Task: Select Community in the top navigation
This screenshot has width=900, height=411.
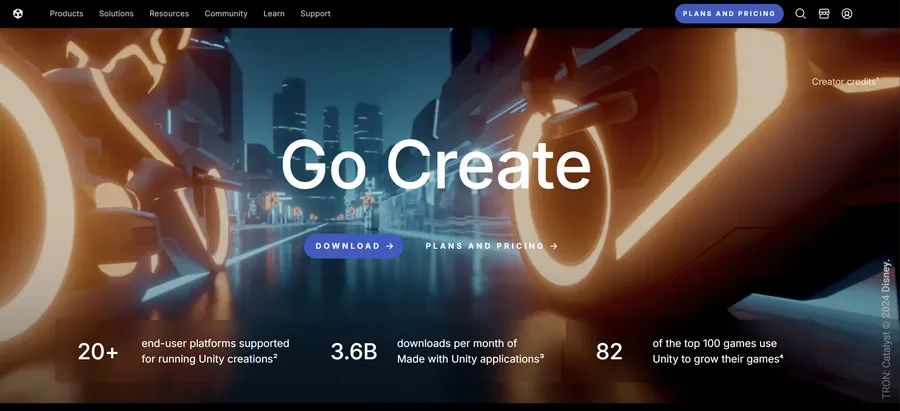Action: tap(226, 14)
